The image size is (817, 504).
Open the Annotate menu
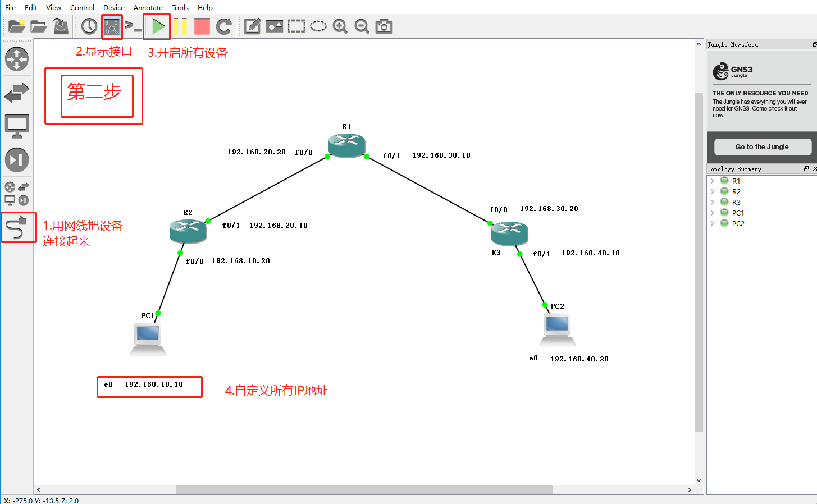pos(148,7)
